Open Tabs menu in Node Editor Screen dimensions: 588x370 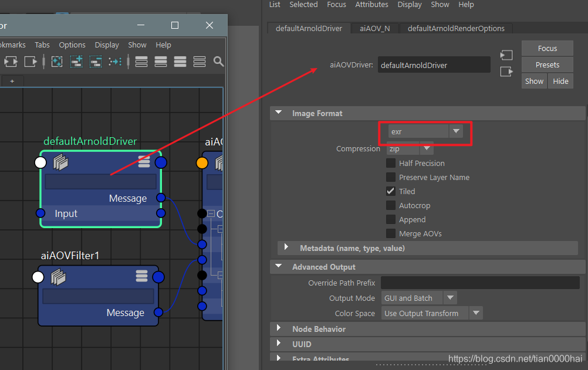point(42,45)
